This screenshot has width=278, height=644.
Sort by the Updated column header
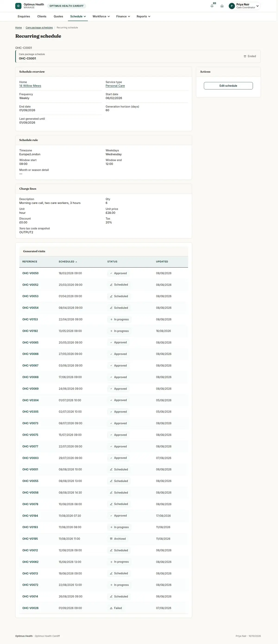tap(162, 262)
